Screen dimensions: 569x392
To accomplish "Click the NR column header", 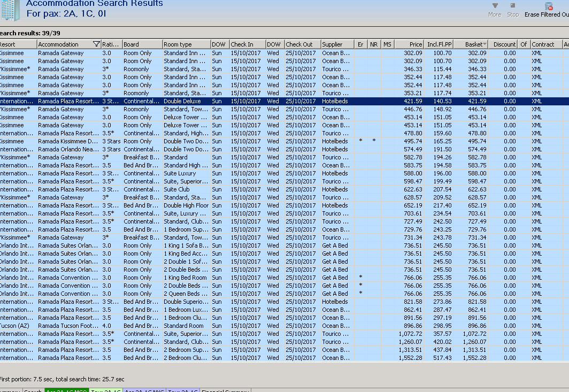I will tap(374, 44).
